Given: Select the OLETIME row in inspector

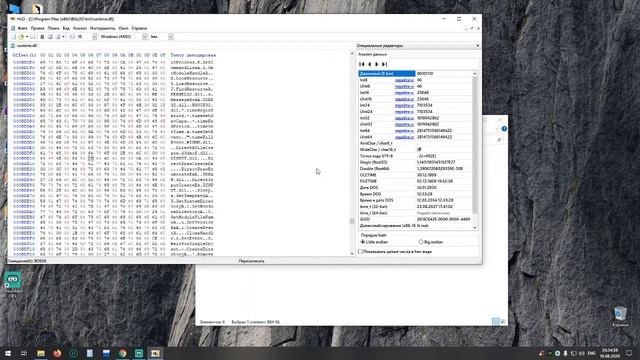Looking at the screenshot, I should [416, 175].
